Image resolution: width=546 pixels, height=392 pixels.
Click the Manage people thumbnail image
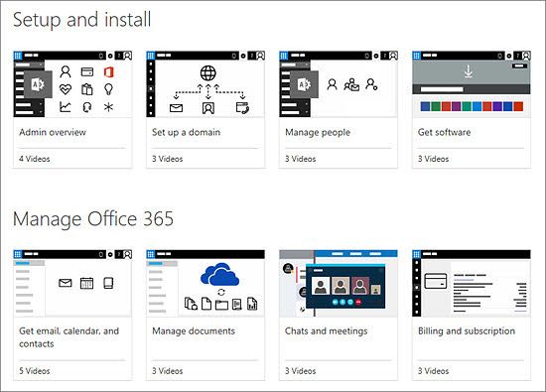[x=339, y=84]
